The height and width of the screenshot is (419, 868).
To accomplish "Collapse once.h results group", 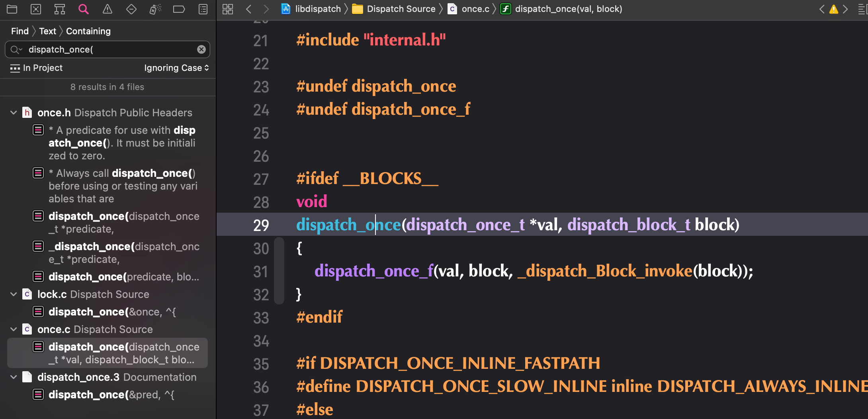I will (14, 113).
